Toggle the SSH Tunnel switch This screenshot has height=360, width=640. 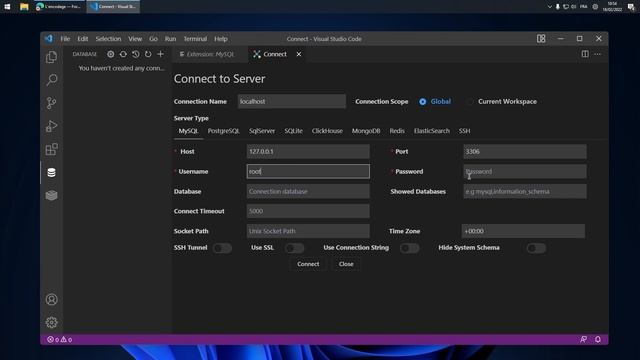coord(222,248)
